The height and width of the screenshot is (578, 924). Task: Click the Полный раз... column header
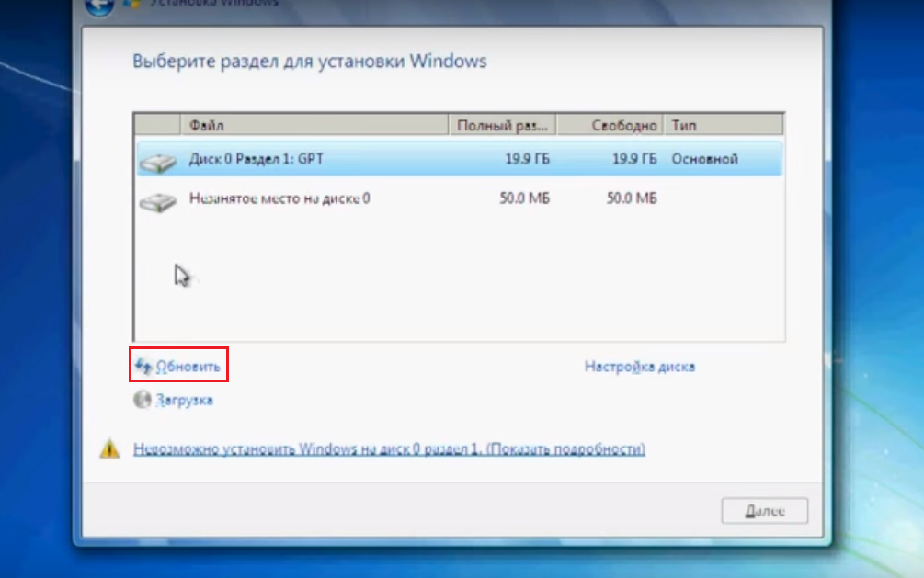pos(503,125)
